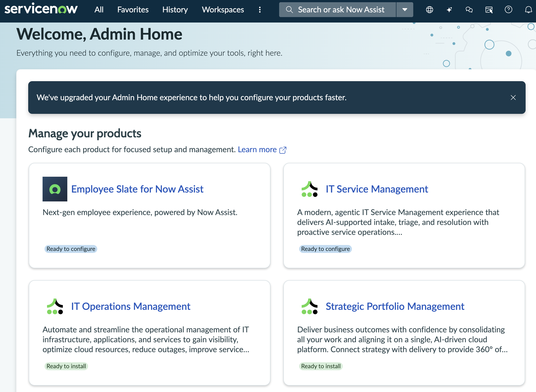Open the Learn more link
Image resolution: width=536 pixels, height=392 pixels.
click(x=257, y=149)
